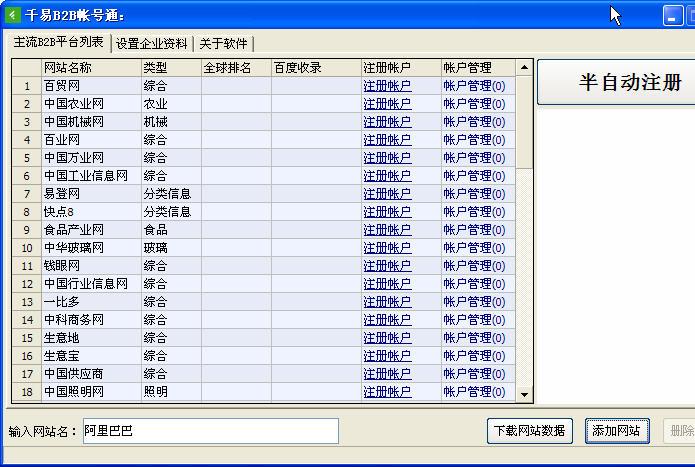The image size is (695, 467).
Task: Click the 添加网站 button
Action: [x=617, y=431]
